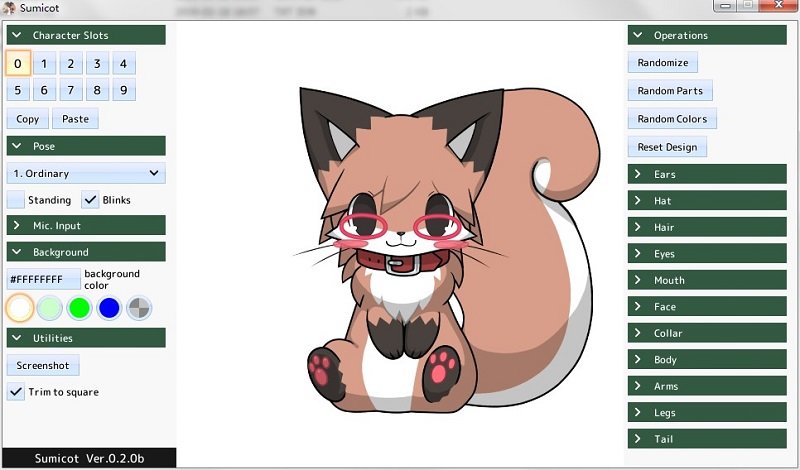Disable the Blinks checkbox
This screenshot has width=800, height=470.
point(91,200)
